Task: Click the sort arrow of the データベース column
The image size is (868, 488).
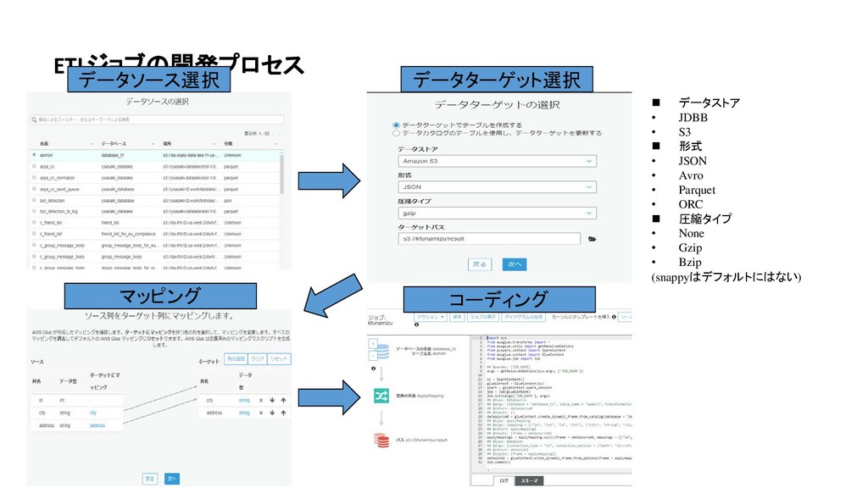Action: coord(153,144)
